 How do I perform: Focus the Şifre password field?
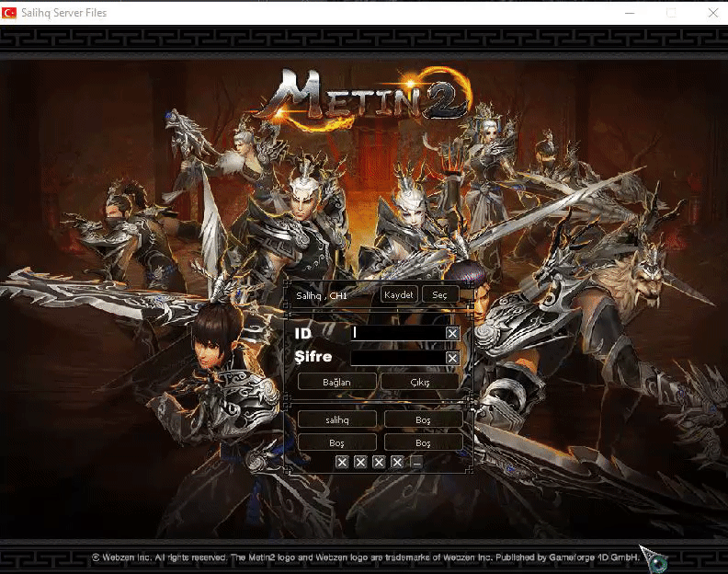click(398, 358)
